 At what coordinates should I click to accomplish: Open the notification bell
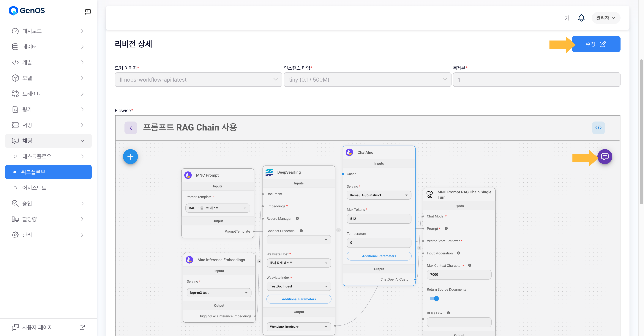[581, 18]
